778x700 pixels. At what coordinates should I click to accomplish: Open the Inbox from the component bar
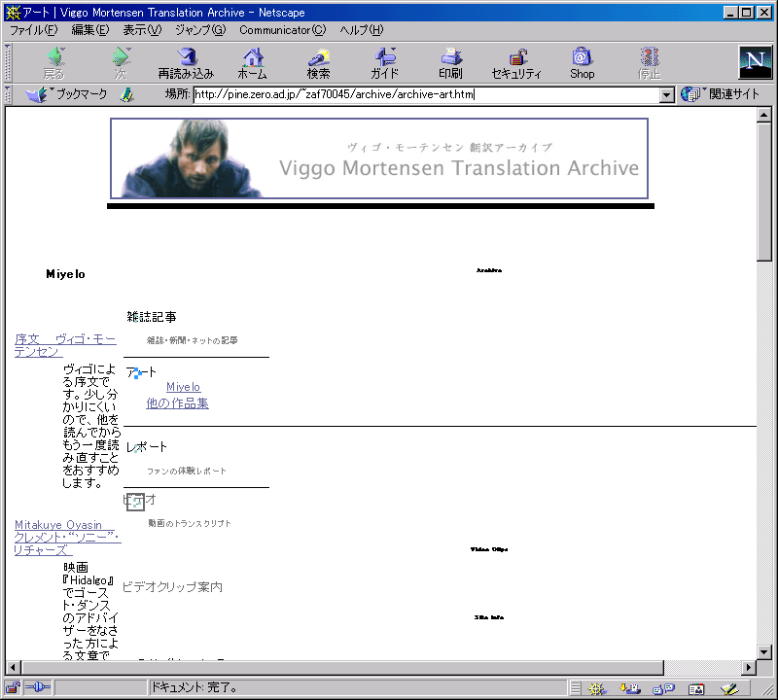pyautogui.click(x=630, y=688)
